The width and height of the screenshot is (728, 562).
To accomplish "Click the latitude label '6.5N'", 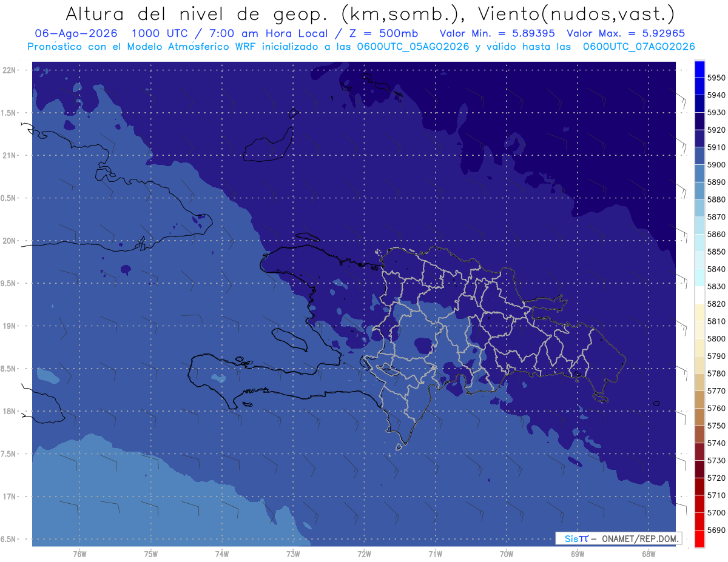I will [x=8, y=539].
